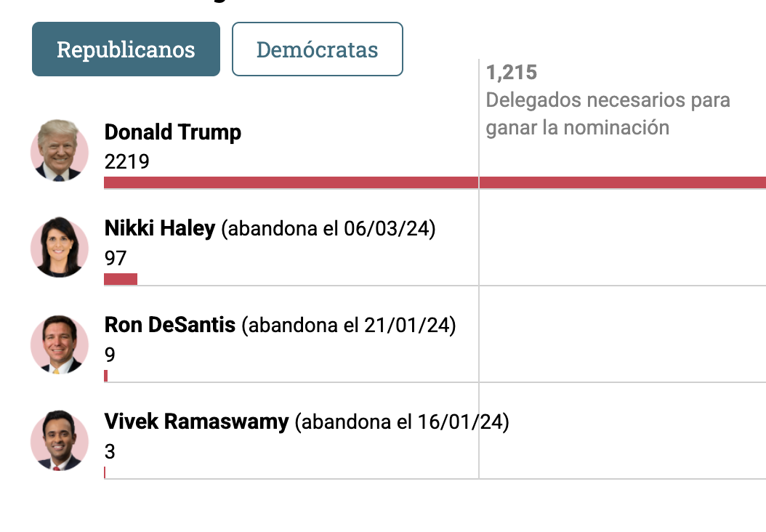Click Ramaswamy's delegate count of 3
Screen dimensions: 766x532
pos(110,451)
